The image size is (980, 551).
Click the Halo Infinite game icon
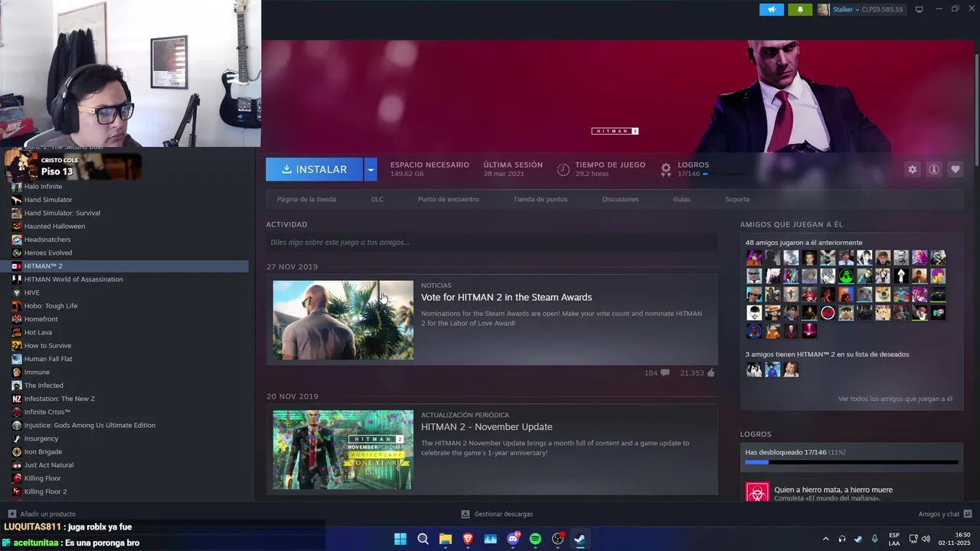(17, 186)
